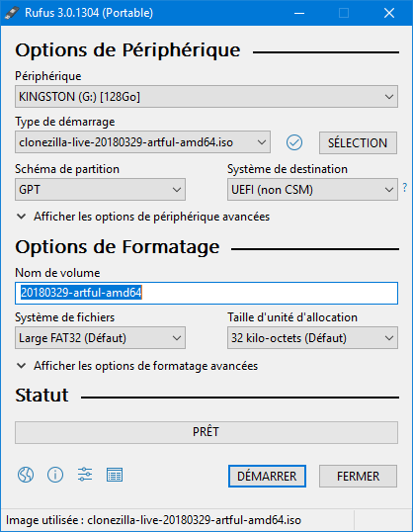Expand advanced format options (formatage avancées)
The height and width of the screenshot is (532, 413).
(137, 366)
